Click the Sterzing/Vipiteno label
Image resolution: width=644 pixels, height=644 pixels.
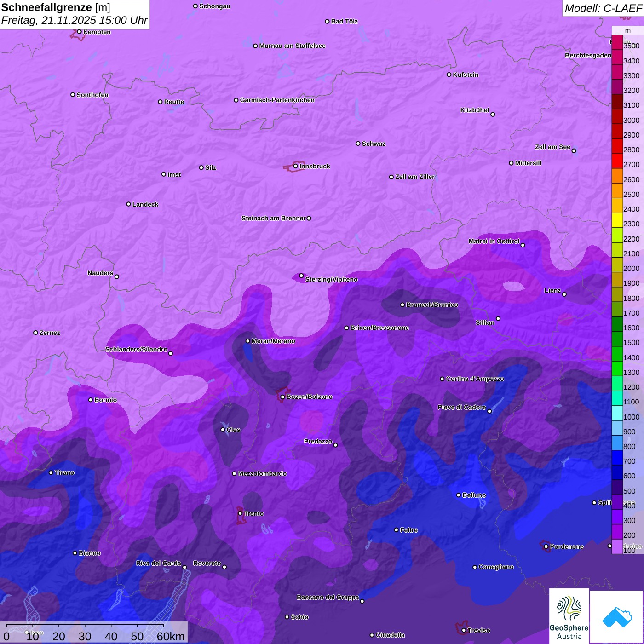tap(331, 279)
